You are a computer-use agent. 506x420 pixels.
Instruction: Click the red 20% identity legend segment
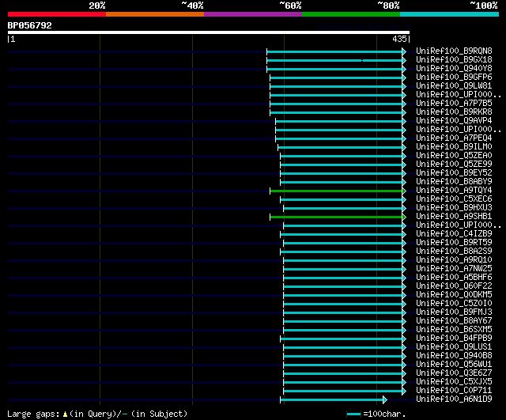coord(57,14)
